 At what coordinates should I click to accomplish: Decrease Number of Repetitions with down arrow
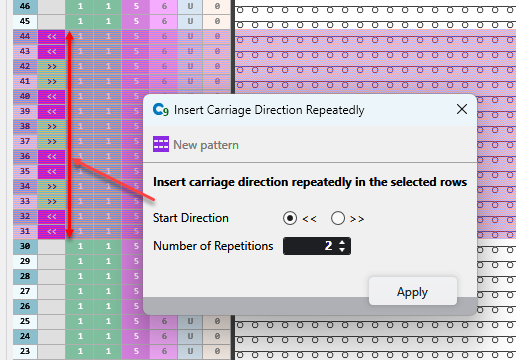(x=342, y=249)
